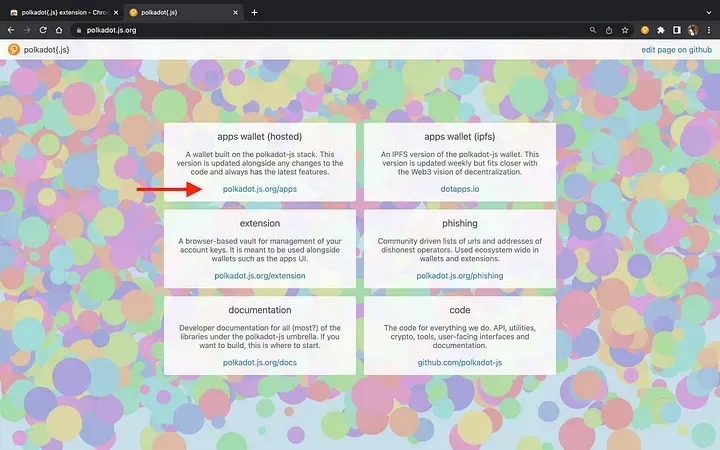
Task: Open the polkadot.js.org/apps link
Action: coord(260,189)
